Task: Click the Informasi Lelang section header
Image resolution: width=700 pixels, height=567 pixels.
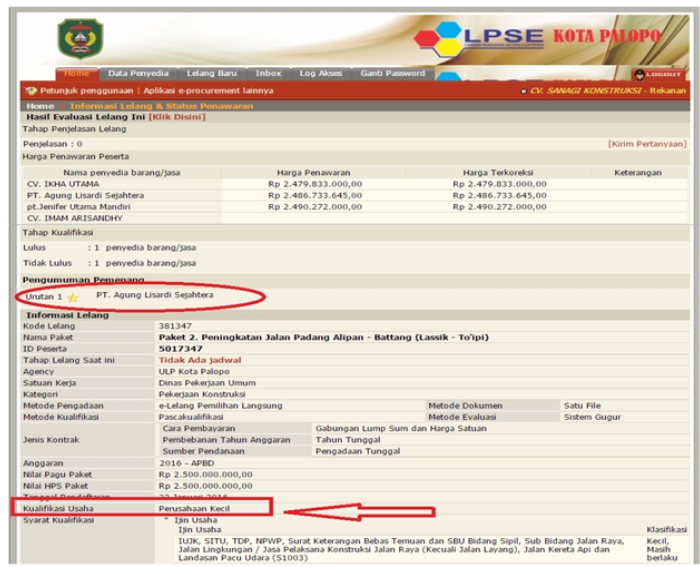Action: click(67, 315)
